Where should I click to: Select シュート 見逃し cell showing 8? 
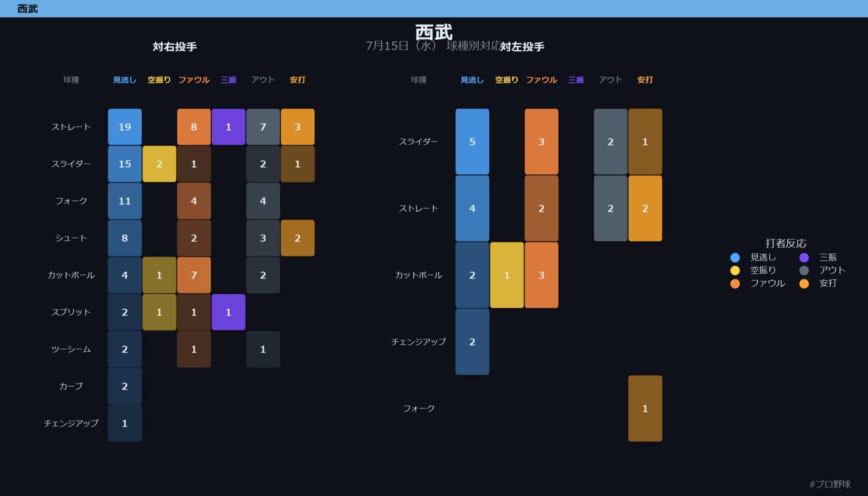(x=125, y=238)
